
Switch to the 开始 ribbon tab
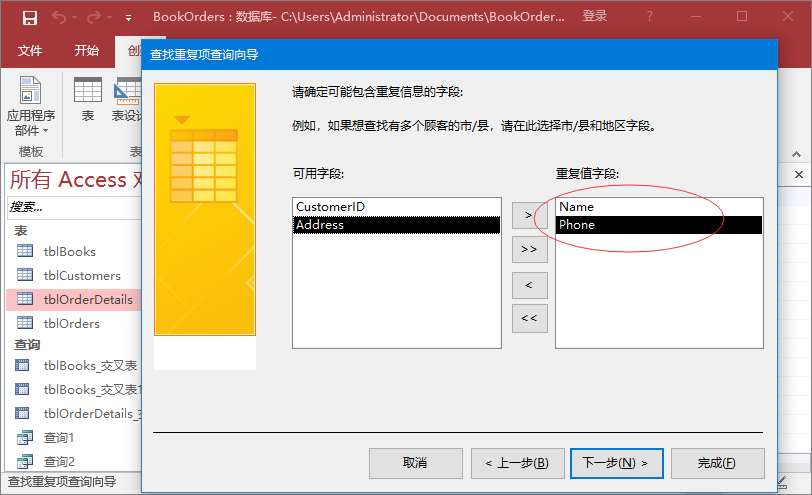87,51
